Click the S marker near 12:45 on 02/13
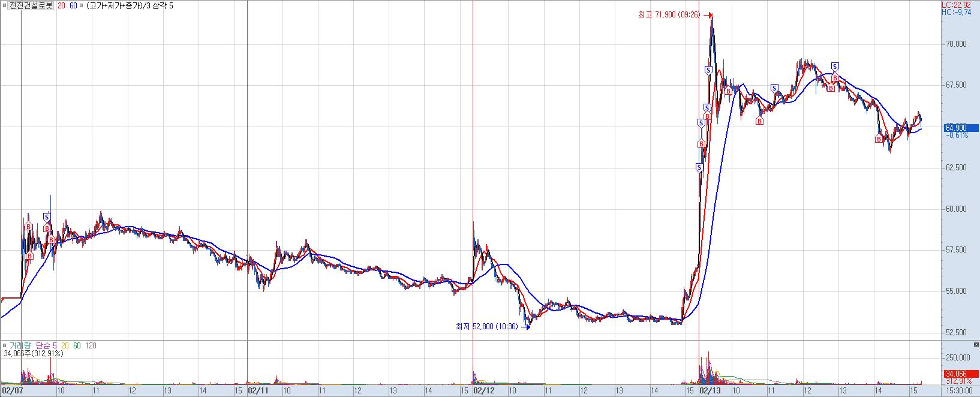Image resolution: width=980 pixels, height=397 pixels. click(835, 66)
